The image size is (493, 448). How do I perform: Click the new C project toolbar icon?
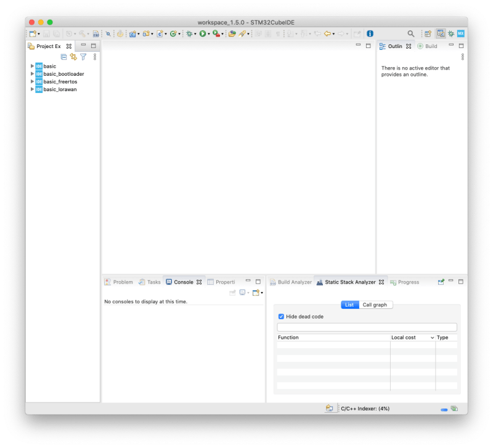click(132, 34)
